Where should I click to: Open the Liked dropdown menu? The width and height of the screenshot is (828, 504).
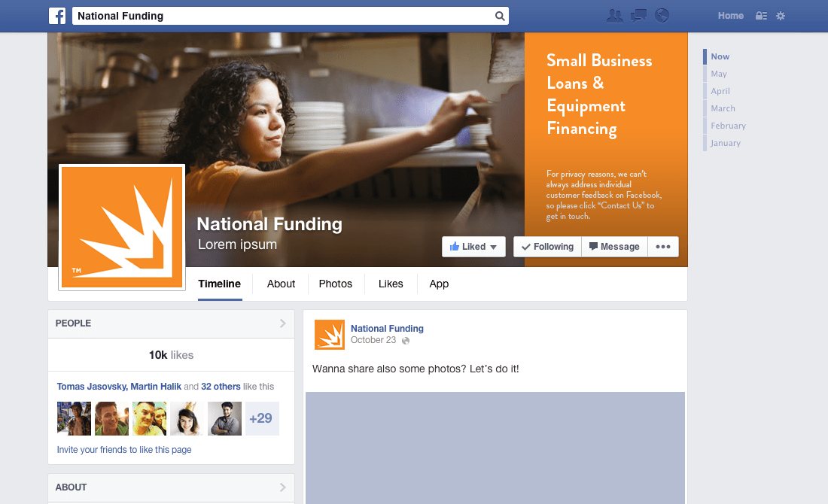coord(473,247)
